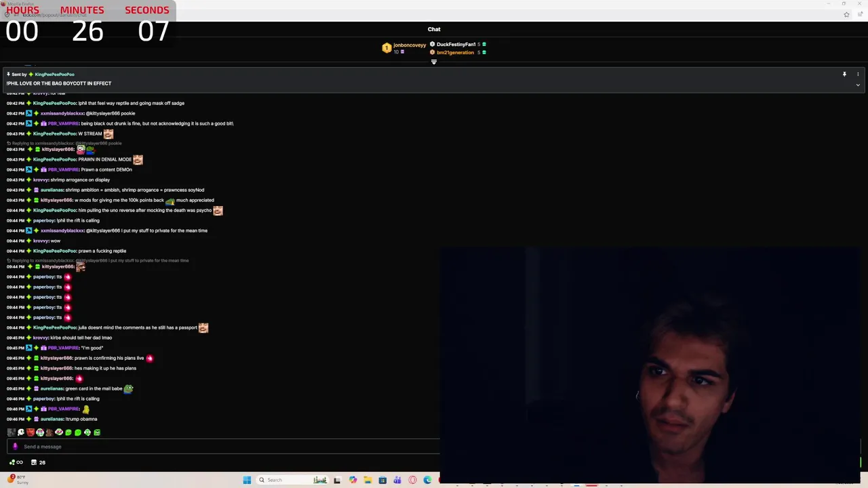
Task: Click text 'prawn is confirming his plans live'
Action: (110, 358)
